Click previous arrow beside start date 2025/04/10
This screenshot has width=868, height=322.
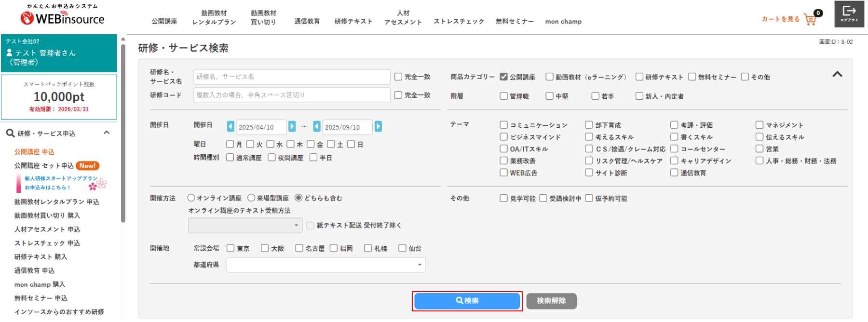click(x=231, y=127)
